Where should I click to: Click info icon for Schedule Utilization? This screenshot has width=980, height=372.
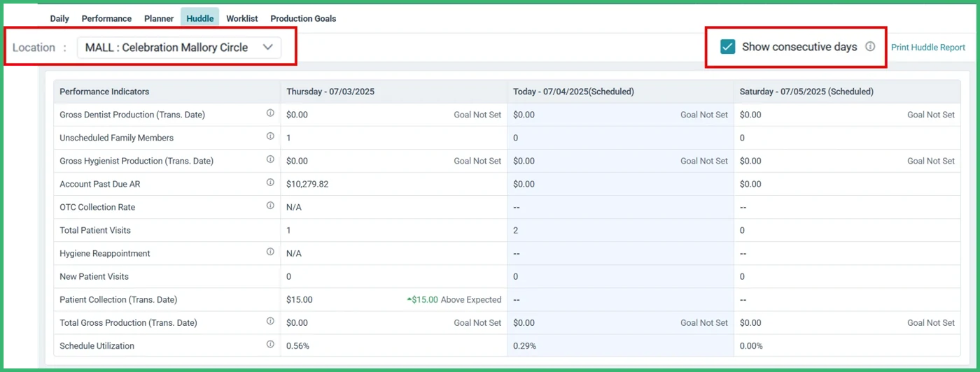point(270,344)
